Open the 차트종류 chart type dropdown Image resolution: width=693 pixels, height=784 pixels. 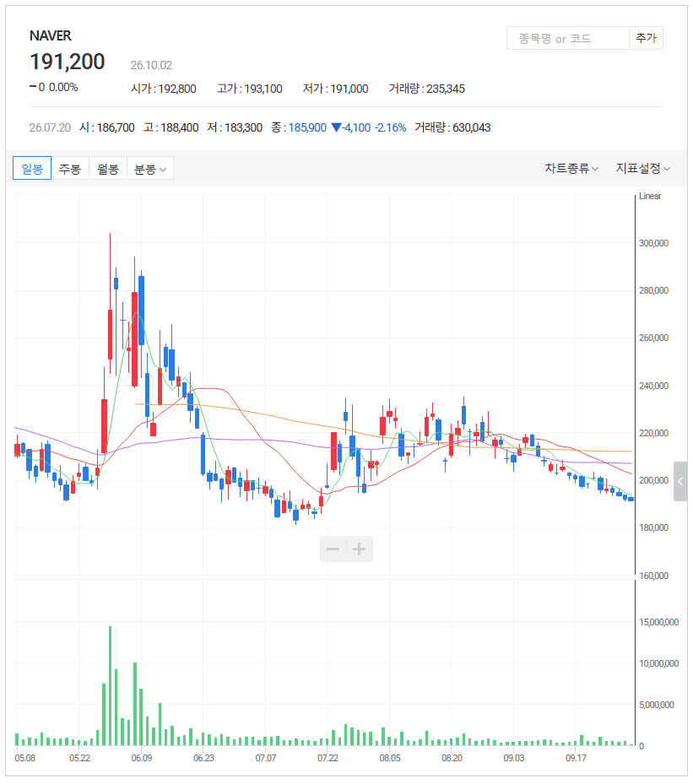point(571,168)
